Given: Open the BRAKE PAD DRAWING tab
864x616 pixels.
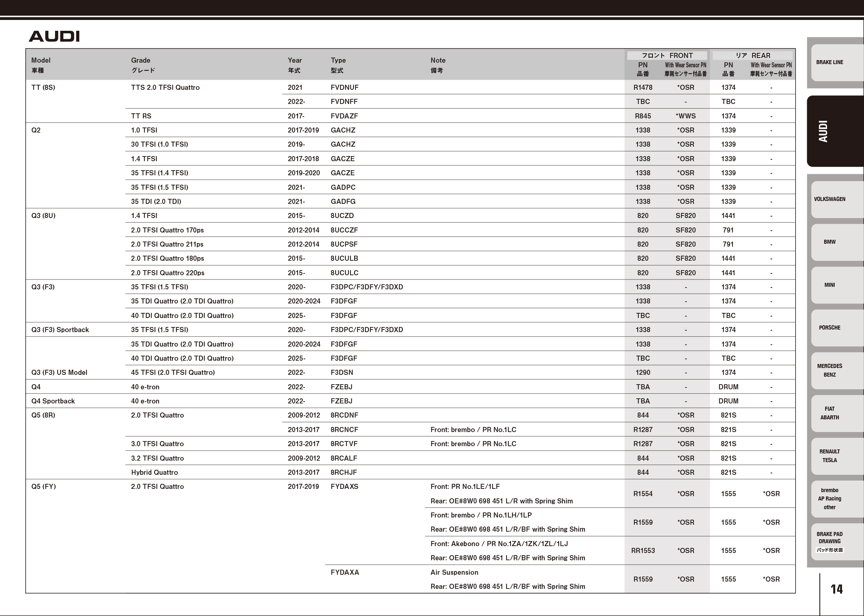Looking at the screenshot, I should click(837, 542).
